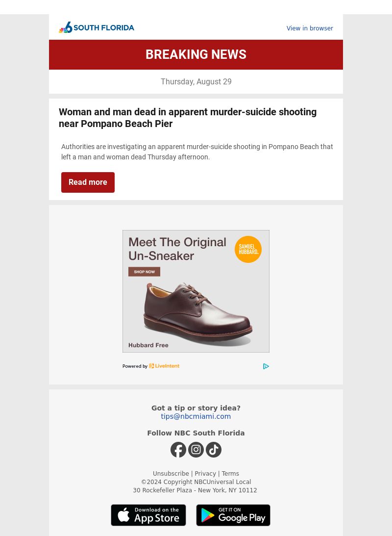Open the Terms link
Viewport: 392px width, 536px height.
pyautogui.click(x=230, y=473)
